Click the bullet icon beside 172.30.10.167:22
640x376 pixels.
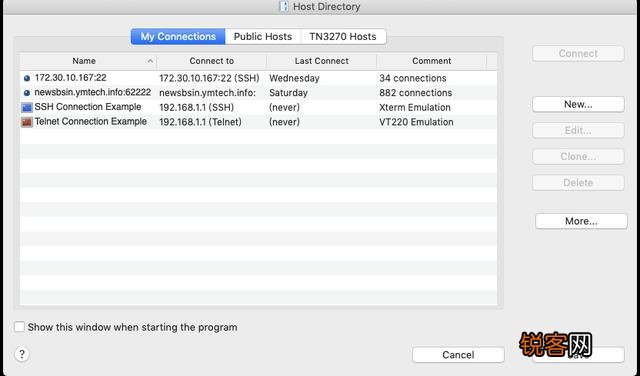pyautogui.click(x=27, y=78)
